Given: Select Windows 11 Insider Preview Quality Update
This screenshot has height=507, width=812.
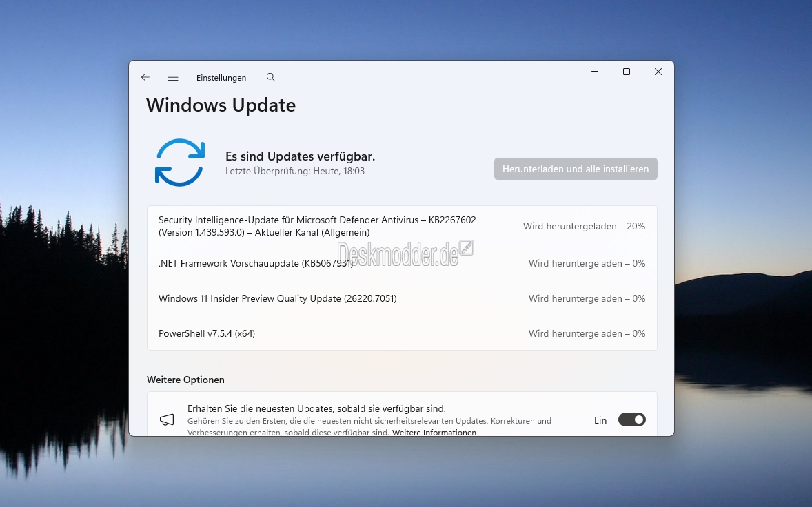Looking at the screenshot, I should [277, 298].
